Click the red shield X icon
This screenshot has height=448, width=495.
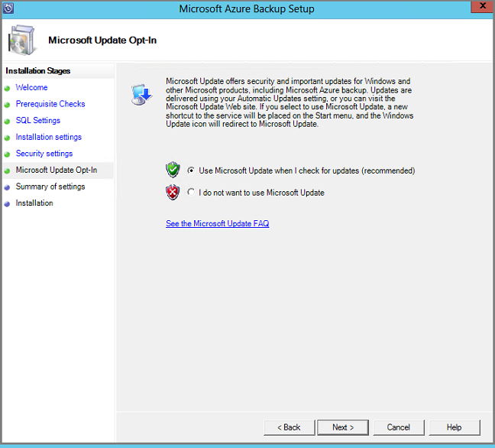pos(173,192)
